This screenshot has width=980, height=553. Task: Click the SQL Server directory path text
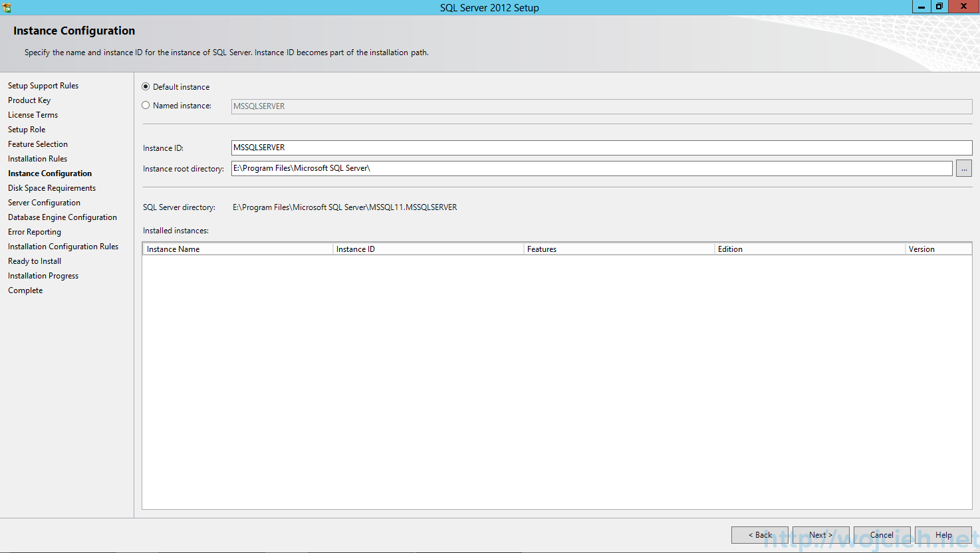pyautogui.click(x=345, y=207)
